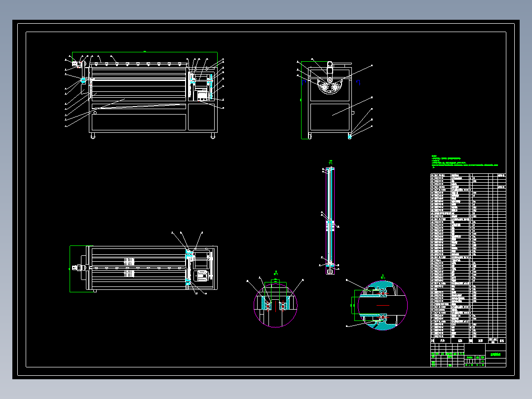The image size is (532, 399).
Task: Click the left caster foot of front view
Action: pos(93,136)
